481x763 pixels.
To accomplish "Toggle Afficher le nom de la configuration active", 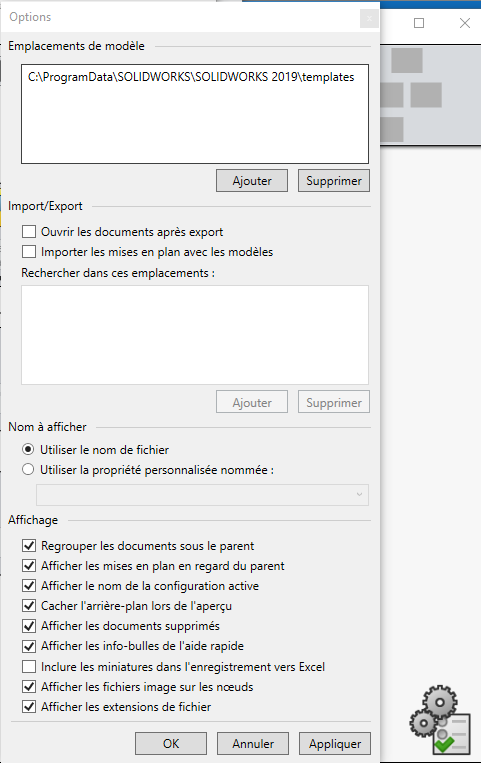I will [x=29, y=585].
